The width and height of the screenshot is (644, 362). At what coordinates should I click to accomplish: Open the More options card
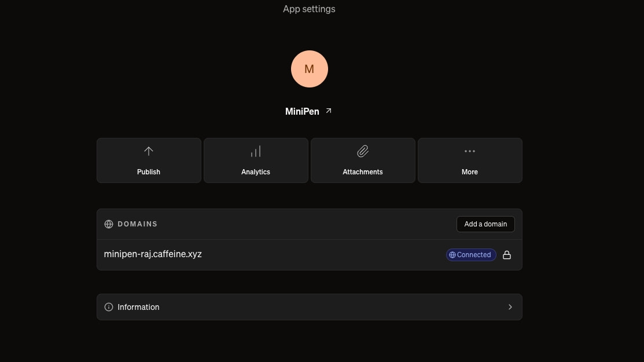point(470,160)
